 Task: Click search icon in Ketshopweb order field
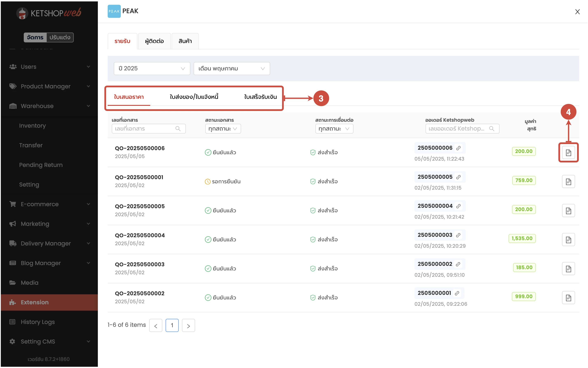491,128
